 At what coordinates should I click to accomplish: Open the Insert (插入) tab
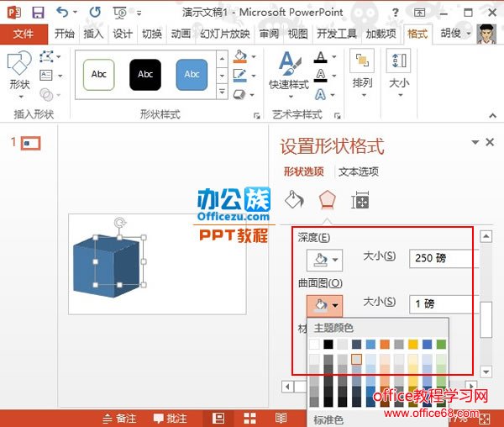[x=93, y=34]
